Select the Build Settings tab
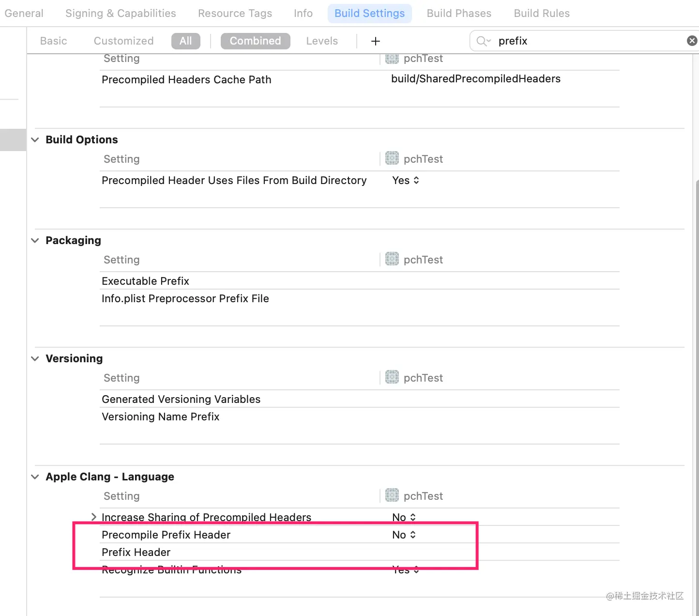The height and width of the screenshot is (616, 699). pyautogui.click(x=369, y=13)
